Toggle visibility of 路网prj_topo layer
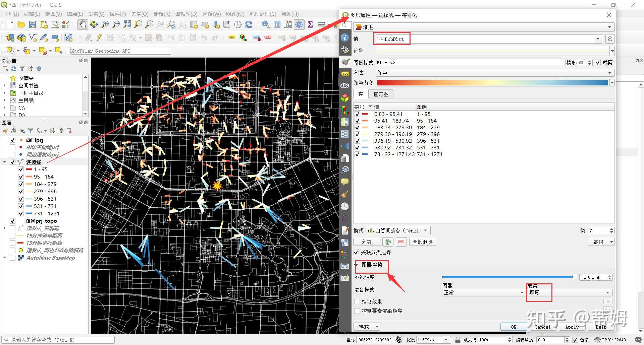The height and width of the screenshot is (345, 644). point(12,221)
